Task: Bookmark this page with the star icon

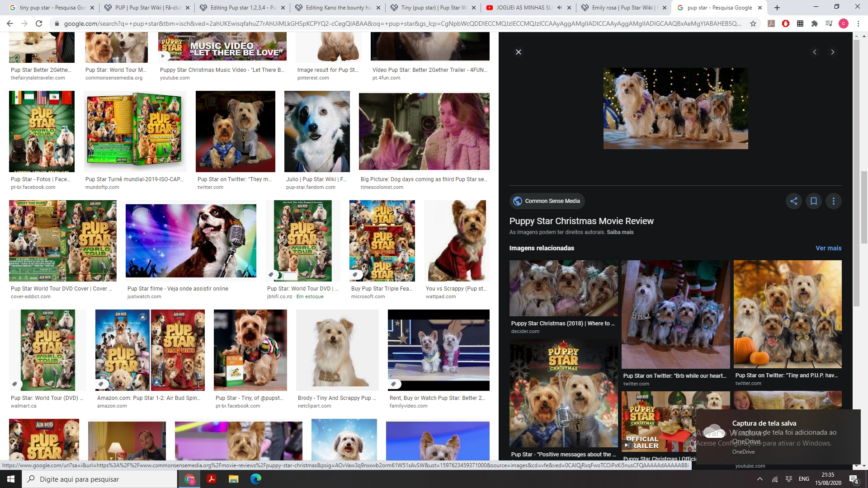Action: click(753, 23)
